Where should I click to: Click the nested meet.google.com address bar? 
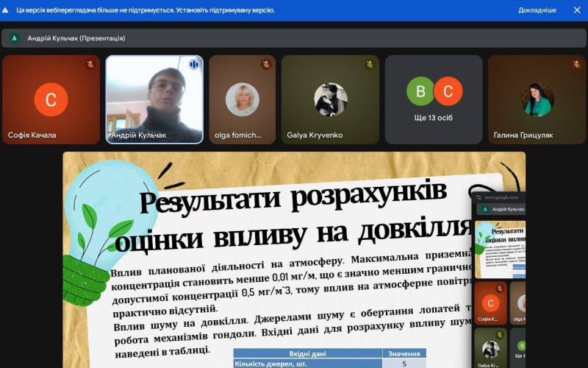501,197
